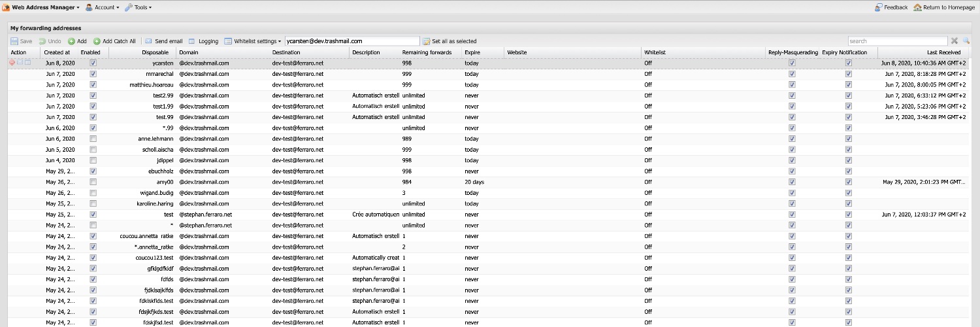The height and width of the screenshot is (327, 980).
Task: Click the Save toolbar button
Action: point(21,41)
